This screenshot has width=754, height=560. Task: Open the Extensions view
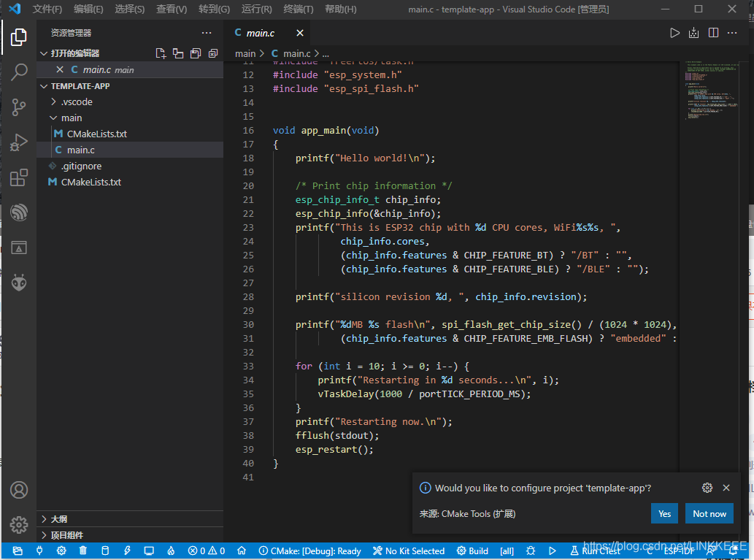[x=19, y=177]
